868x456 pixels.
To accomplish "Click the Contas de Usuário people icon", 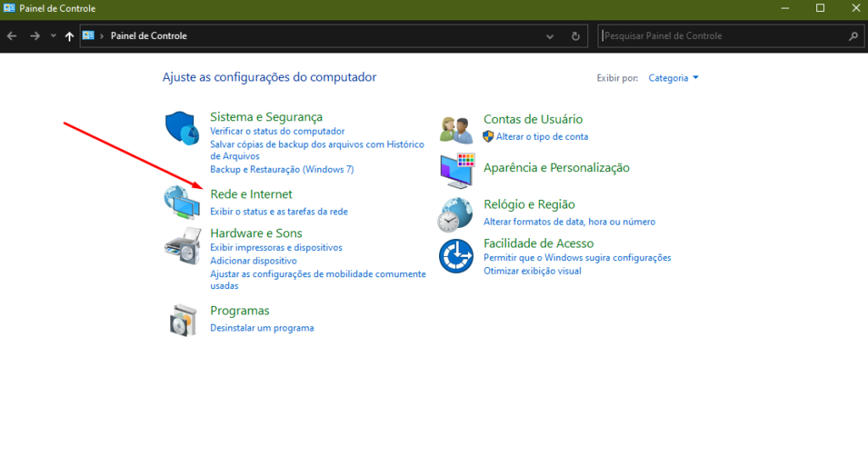I will (456, 130).
